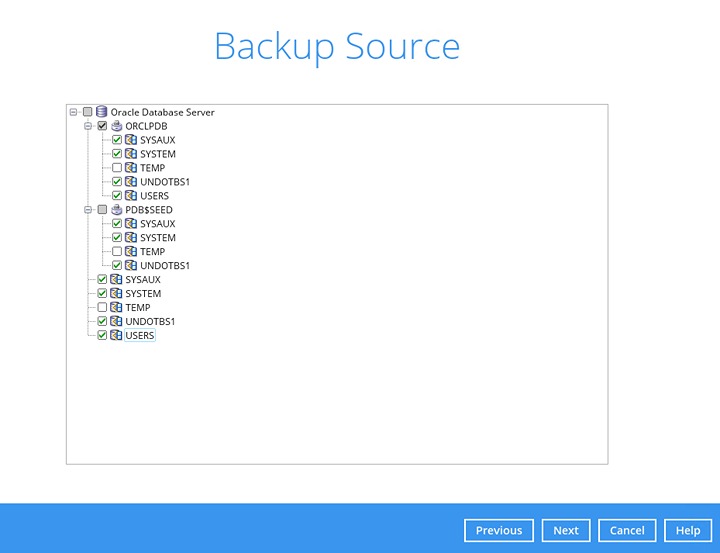The image size is (720, 553).
Task: Click tablespace icon of UNDOTBS1 under PDB$SEED
Action: point(131,265)
